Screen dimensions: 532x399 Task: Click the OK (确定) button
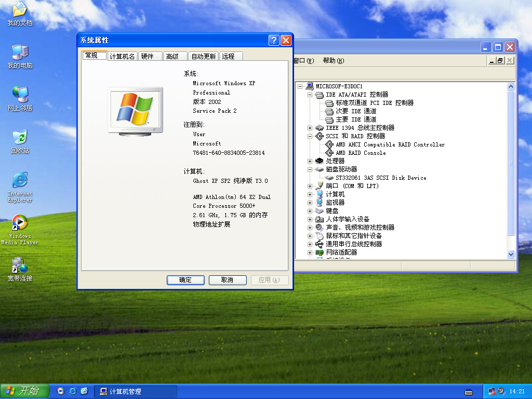pyautogui.click(x=185, y=280)
